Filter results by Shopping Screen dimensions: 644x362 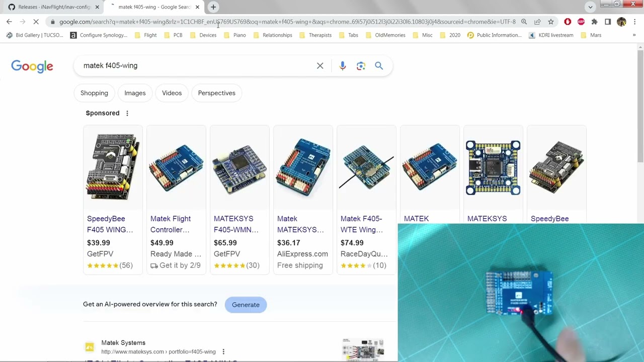pos(94,93)
